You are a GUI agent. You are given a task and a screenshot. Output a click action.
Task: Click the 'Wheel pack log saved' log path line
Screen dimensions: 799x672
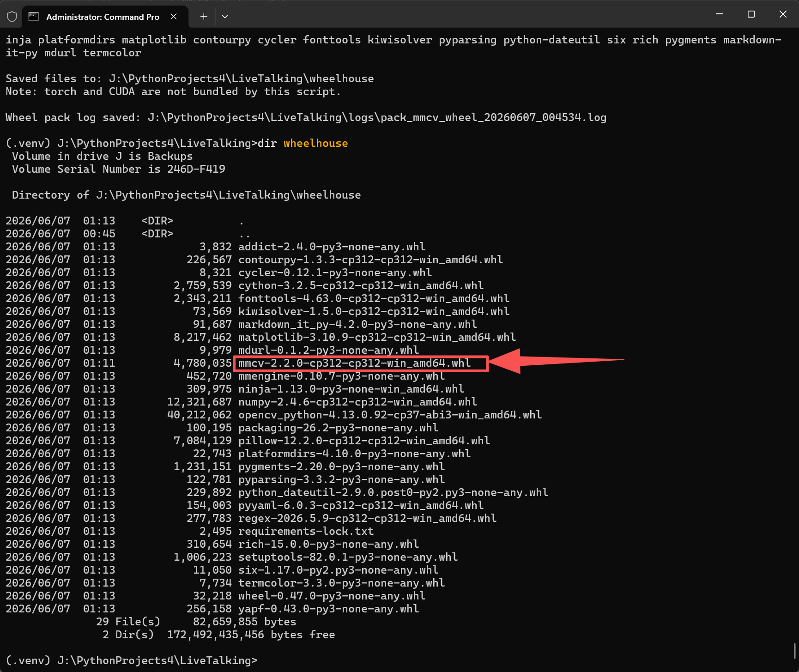tap(306, 117)
